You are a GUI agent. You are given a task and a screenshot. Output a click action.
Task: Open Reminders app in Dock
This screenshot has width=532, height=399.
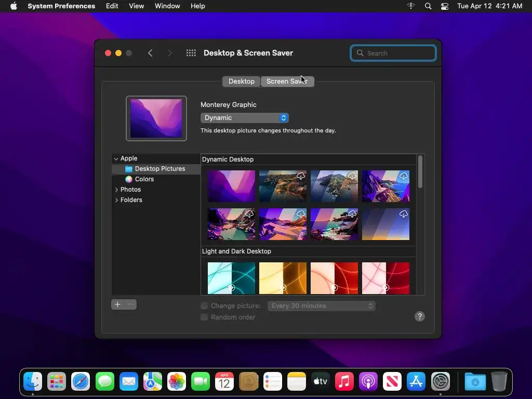pyautogui.click(x=272, y=381)
